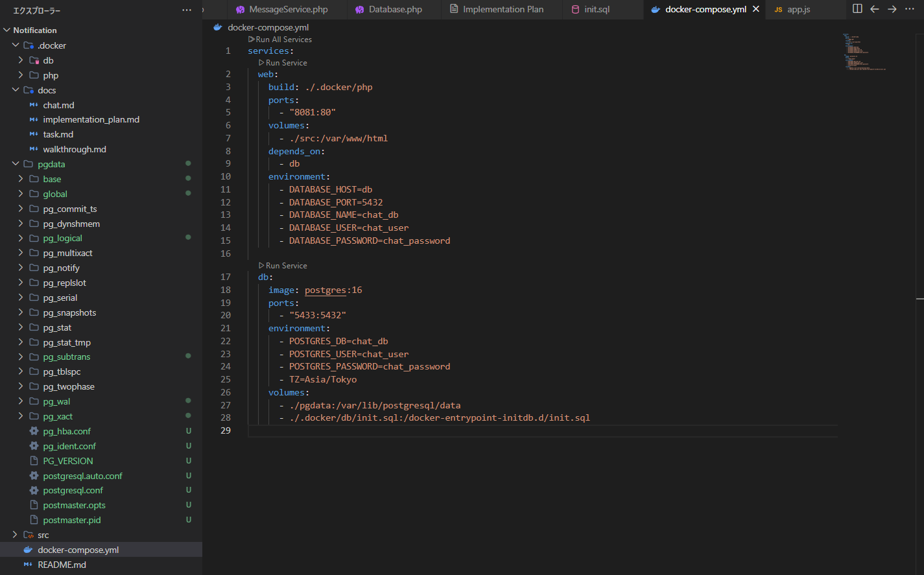Collapse the docs folder
The height and width of the screenshot is (575, 924).
pyautogui.click(x=16, y=90)
